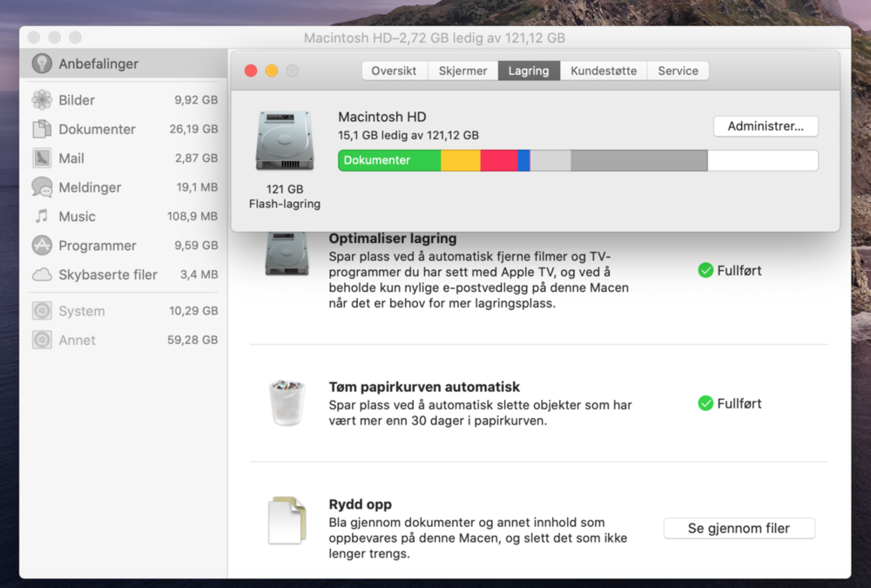Click the Rydd opp heading
The width and height of the screenshot is (871, 588).
[361, 504]
